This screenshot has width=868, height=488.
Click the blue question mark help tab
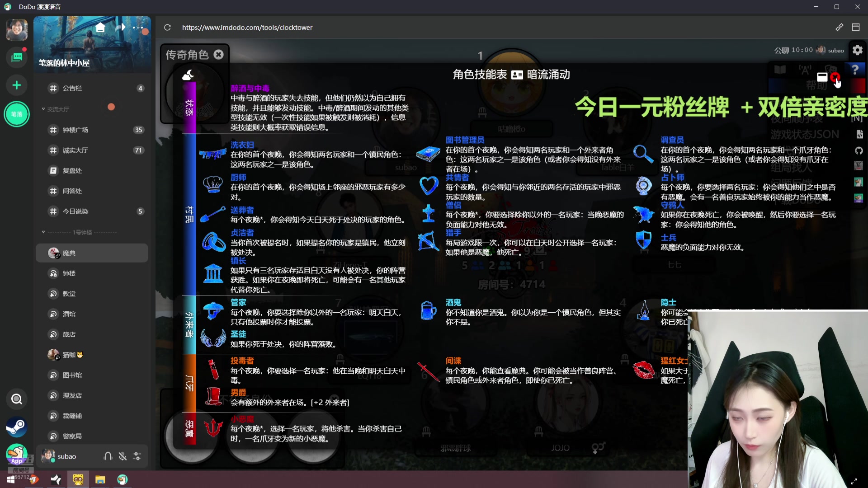pos(855,69)
